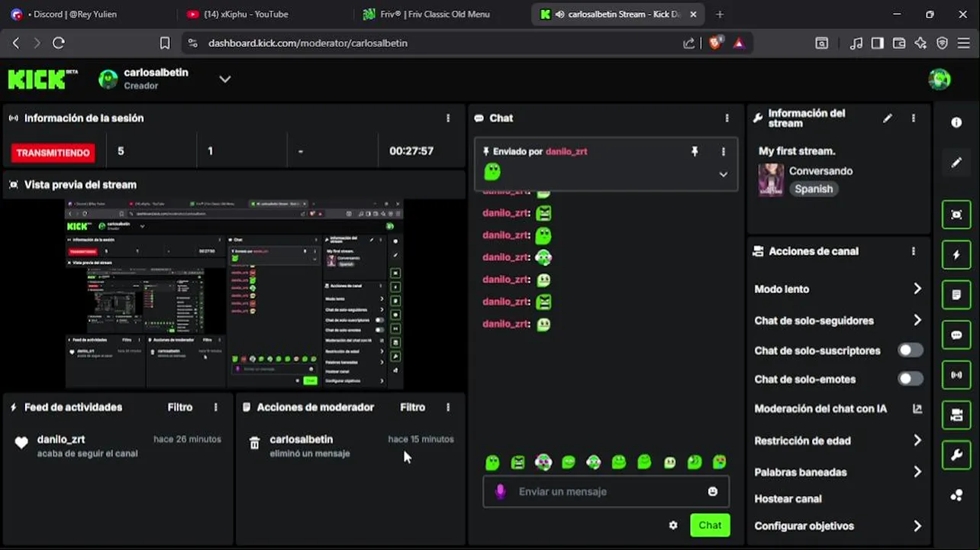Click the three-circles icon at sidebar bottom
The width and height of the screenshot is (980, 550).
point(956,495)
